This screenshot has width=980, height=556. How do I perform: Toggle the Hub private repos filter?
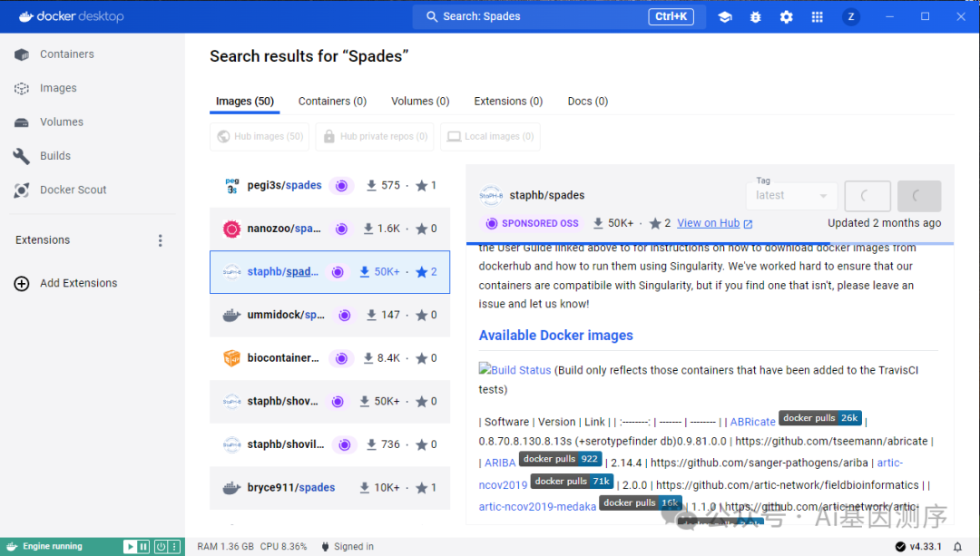374,136
